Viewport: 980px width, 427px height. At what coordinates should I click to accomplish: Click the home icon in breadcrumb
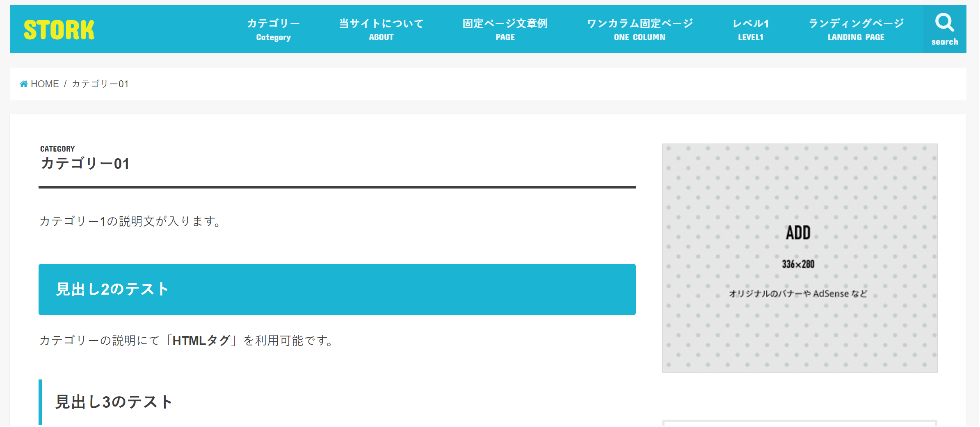(24, 84)
